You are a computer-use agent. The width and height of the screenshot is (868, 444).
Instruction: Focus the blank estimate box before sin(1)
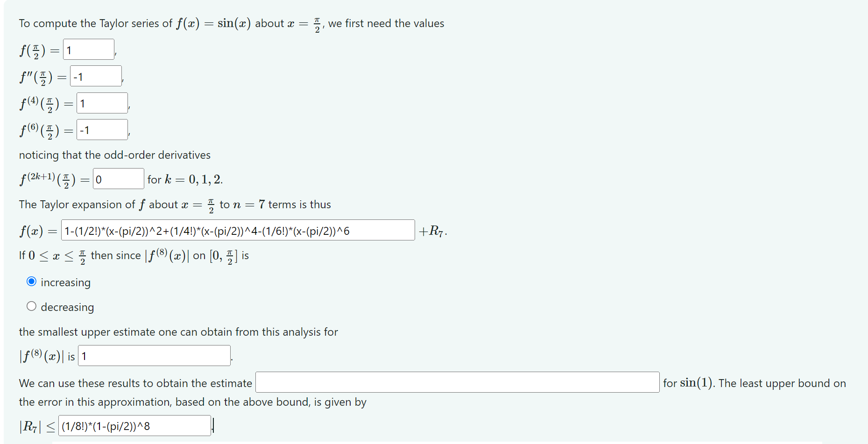click(x=457, y=382)
